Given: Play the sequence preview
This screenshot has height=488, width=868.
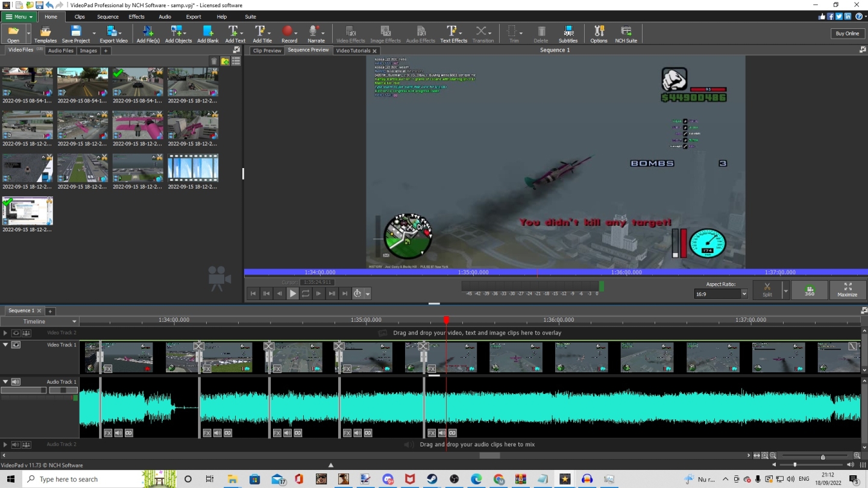Looking at the screenshot, I should click(x=292, y=293).
